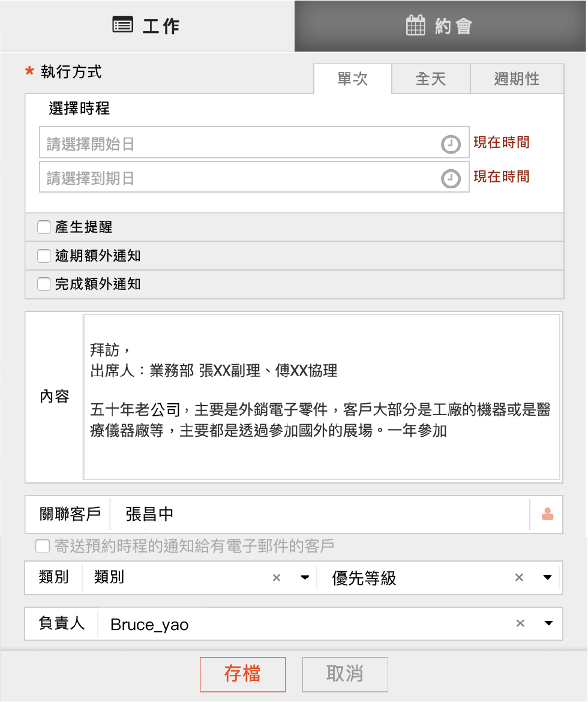Toggle the 逾期額外通知 checkbox
The width and height of the screenshot is (588, 702).
[44, 256]
